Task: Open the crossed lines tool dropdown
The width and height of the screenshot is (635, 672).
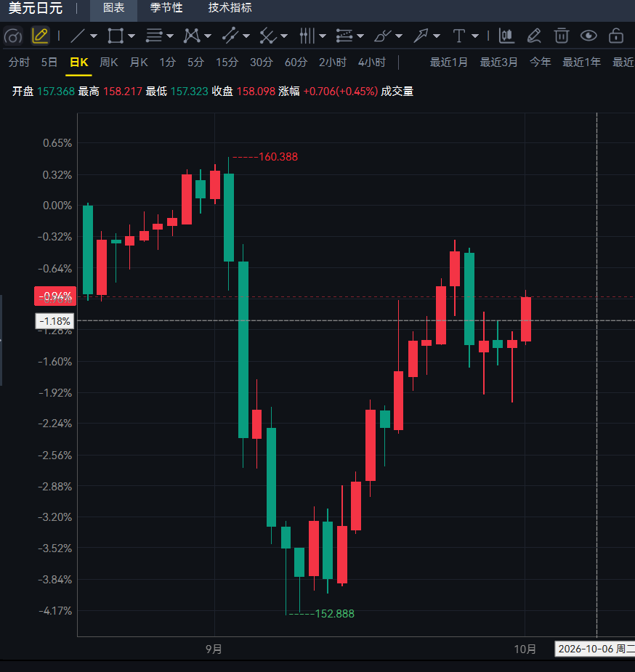Action: click(284, 36)
